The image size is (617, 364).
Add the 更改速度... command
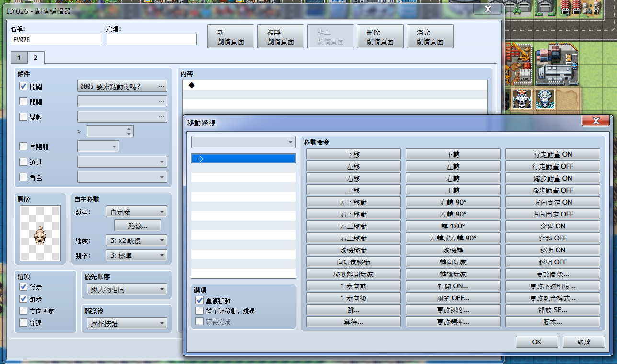pos(453,310)
